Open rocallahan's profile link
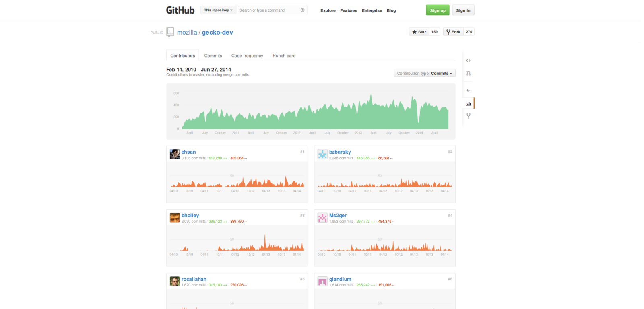Viewport: 644px width, 309px height. tap(194, 279)
